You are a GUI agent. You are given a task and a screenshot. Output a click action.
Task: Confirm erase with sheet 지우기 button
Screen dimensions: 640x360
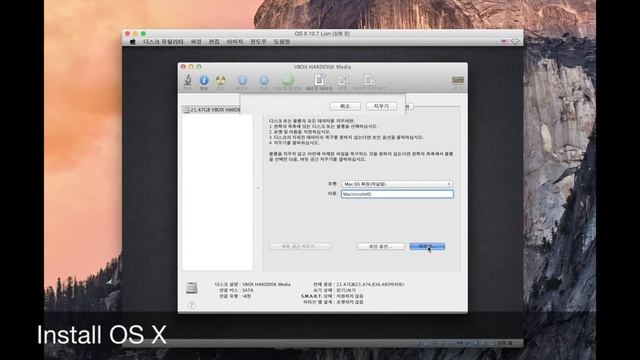point(381,106)
